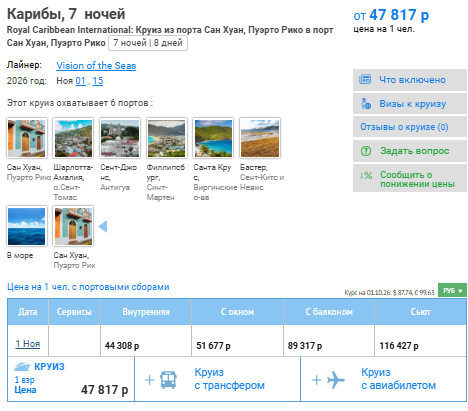Select the 89 317 р balcony cabin price

[x=305, y=346]
